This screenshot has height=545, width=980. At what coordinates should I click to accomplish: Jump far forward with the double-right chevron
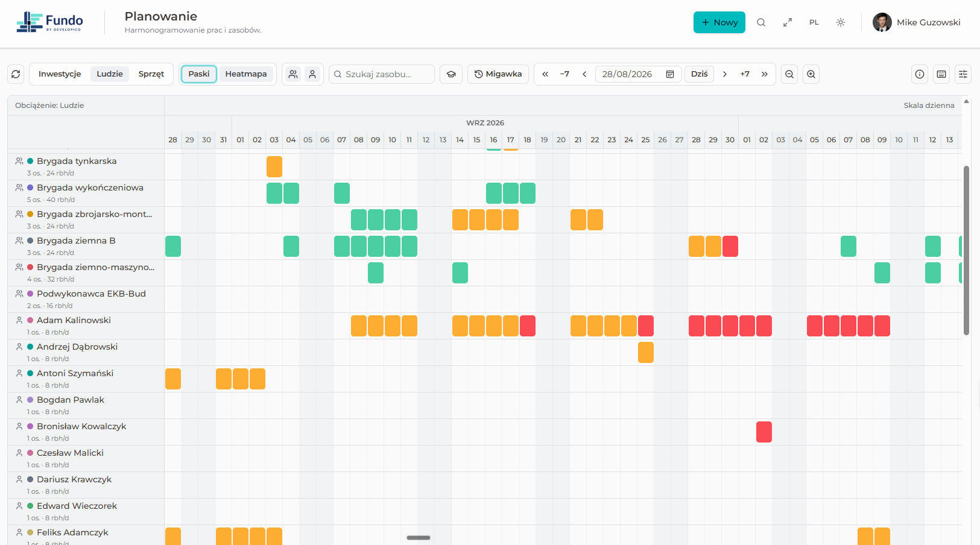(765, 74)
